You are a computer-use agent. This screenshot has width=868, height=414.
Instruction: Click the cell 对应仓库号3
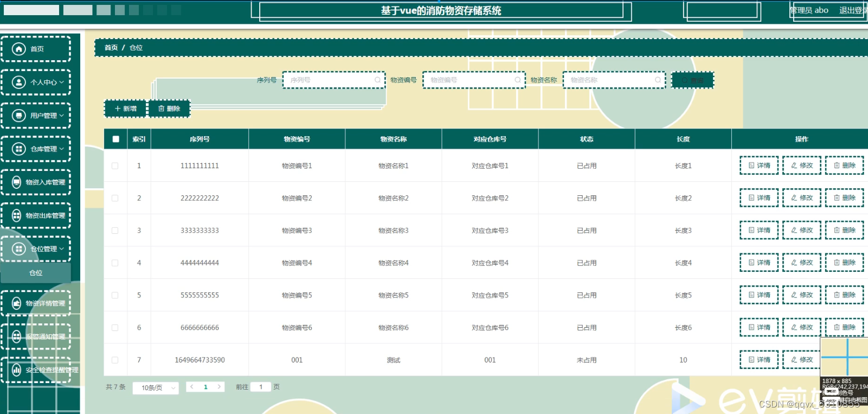[x=490, y=230]
